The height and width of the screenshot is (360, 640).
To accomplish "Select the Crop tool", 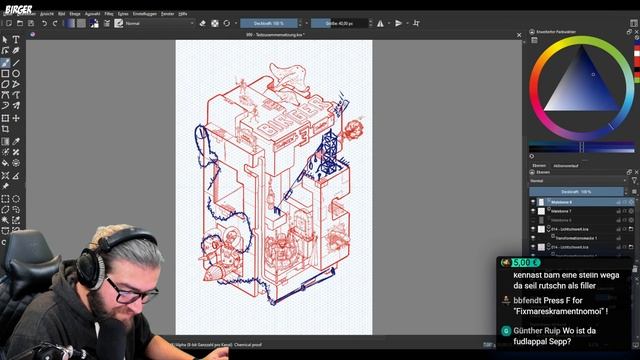I will pyautogui.click(x=5, y=129).
